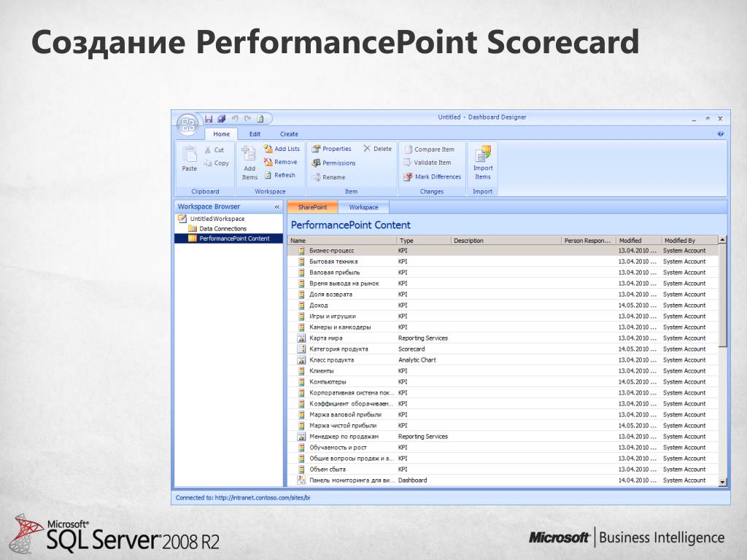The width and height of the screenshot is (747, 560).
Task: Click the Save All icon in quick access toolbar
Action: tap(222, 119)
